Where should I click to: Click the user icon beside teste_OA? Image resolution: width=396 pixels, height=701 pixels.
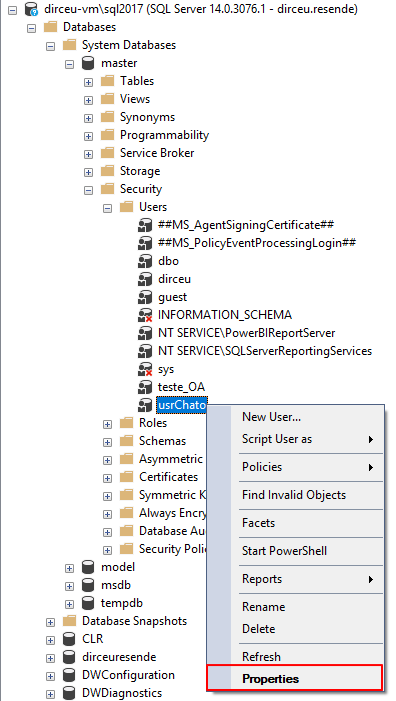click(145, 387)
